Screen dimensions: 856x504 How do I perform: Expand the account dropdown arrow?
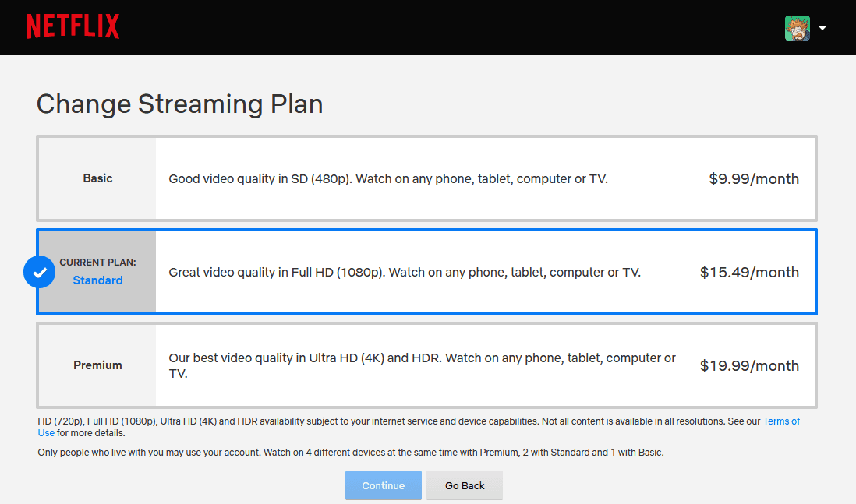[822, 28]
